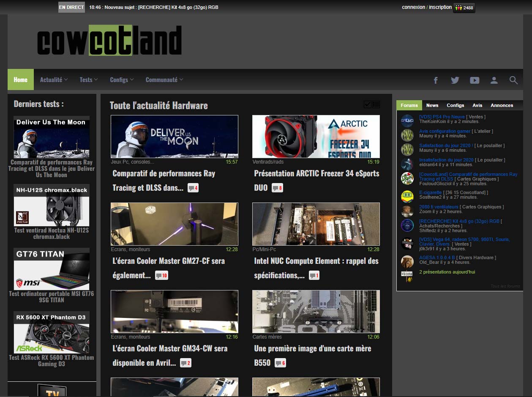
Task: Open Présentation ARCTIC Freezer 34 eSports DUO headline
Action: (316, 180)
